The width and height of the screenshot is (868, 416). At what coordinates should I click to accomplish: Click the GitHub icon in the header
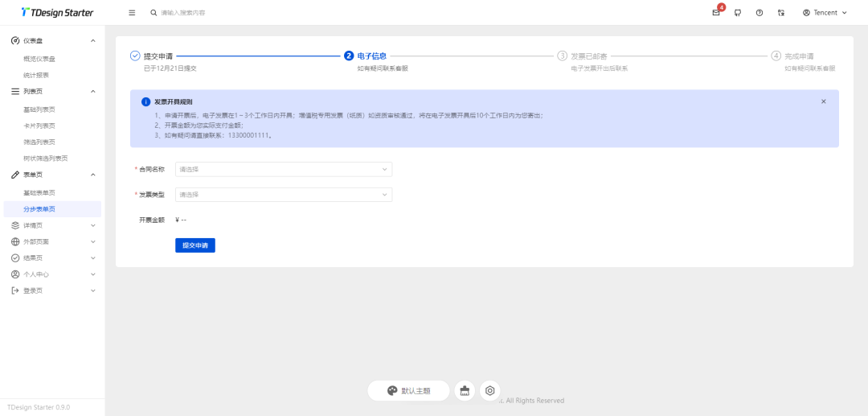point(738,13)
